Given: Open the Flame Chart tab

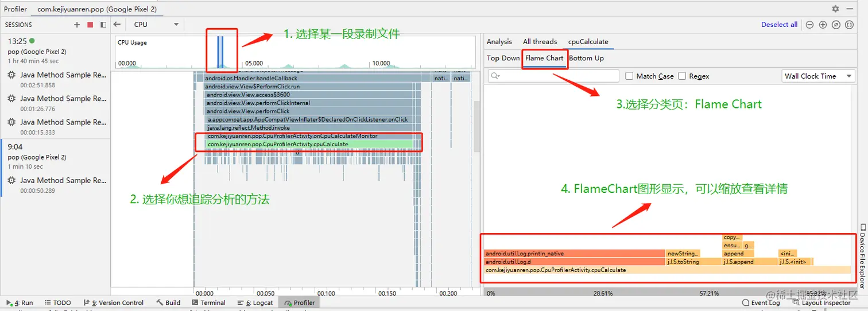Looking at the screenshot, I should (544, 58).
